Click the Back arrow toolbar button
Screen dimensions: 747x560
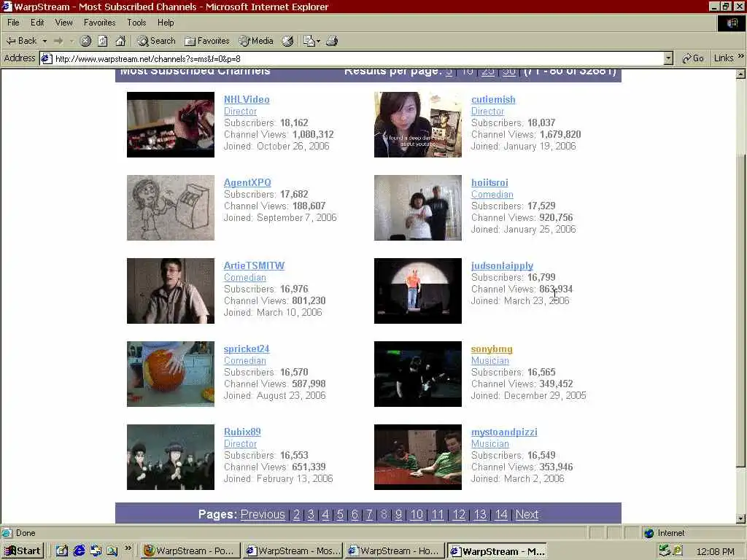tap(21, 41)
